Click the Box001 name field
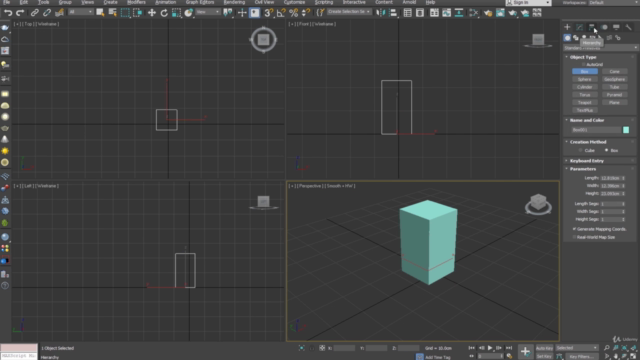The image size is (640, 360). click(596, 130)
